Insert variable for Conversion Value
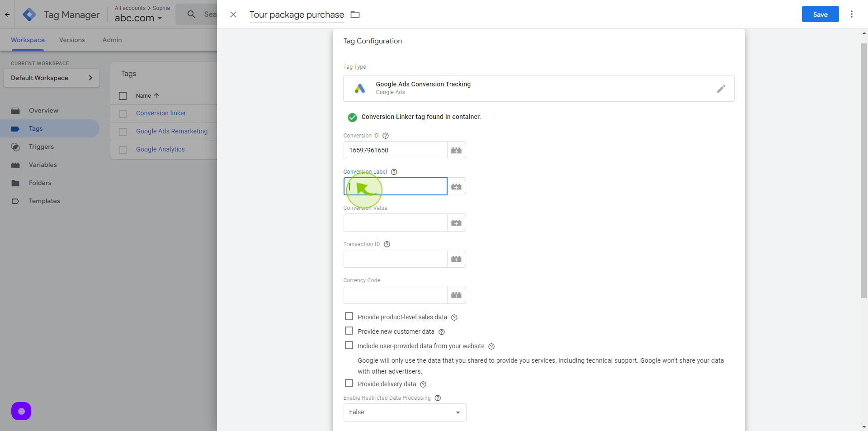Image resolution: width=868 pixels, height=431 pixels. [457, 223]
